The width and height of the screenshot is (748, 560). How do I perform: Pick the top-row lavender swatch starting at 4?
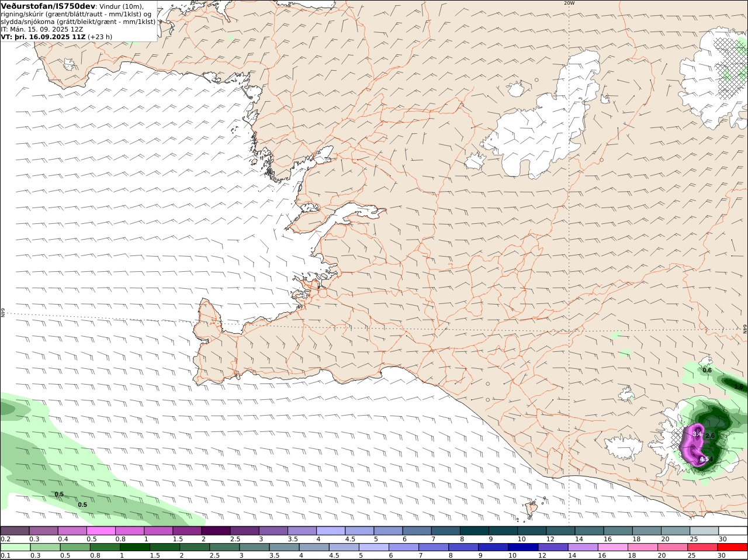330,530
